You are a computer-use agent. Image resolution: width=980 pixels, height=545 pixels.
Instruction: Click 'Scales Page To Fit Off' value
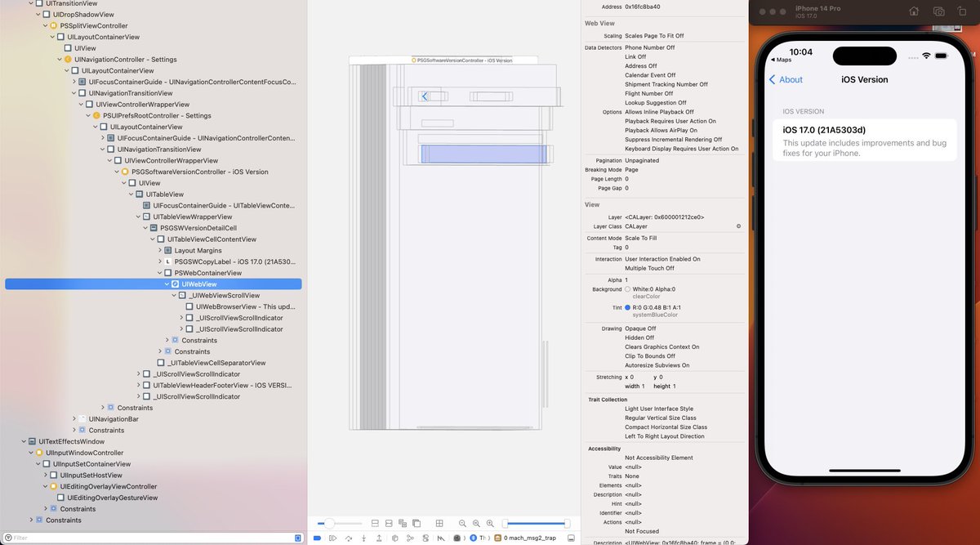click(x=654, y=36)
